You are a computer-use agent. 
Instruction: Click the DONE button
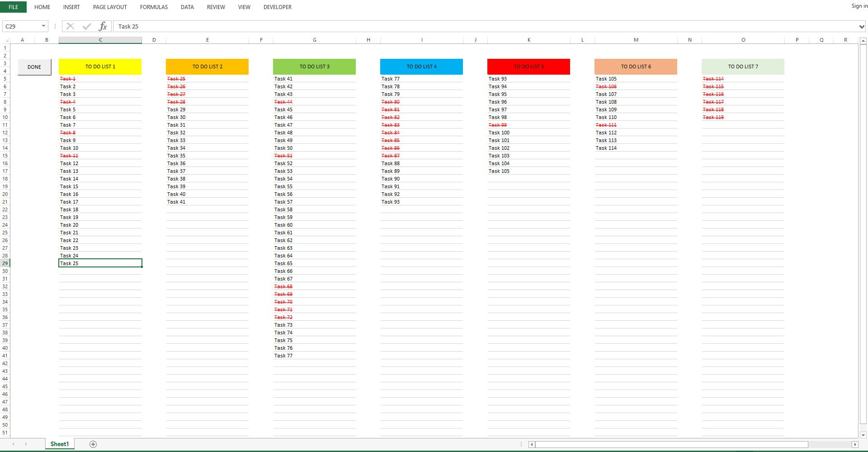click(34, 67)
